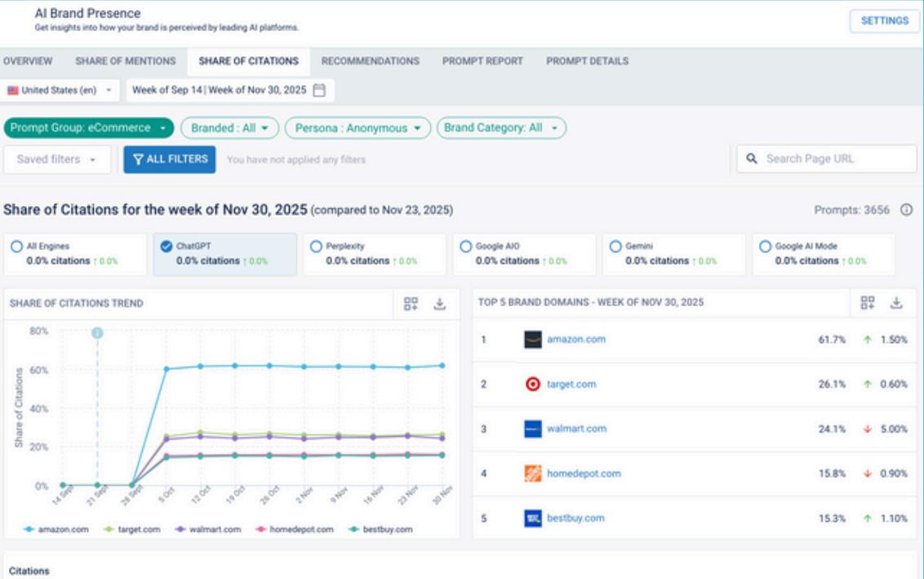Click the Walmart logo icon
Image resolution: width=924 pixels, height=579 pixels.
[533, 429]
